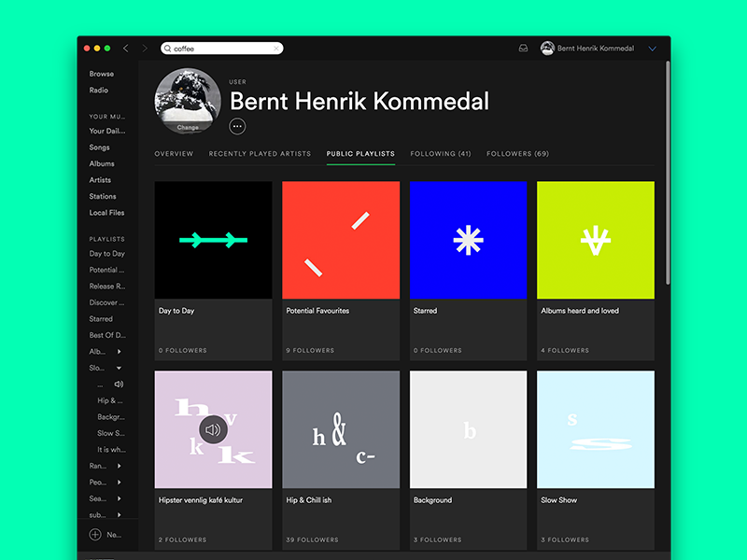Expand the sub... folder arrow
This screenshot has width=747, height=560.
(120, 515)
